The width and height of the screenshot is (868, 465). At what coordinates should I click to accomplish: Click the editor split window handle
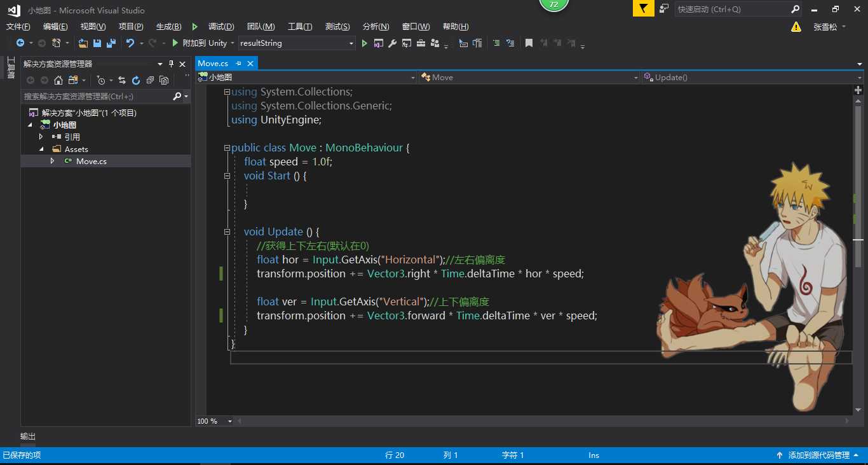point(858,90)
